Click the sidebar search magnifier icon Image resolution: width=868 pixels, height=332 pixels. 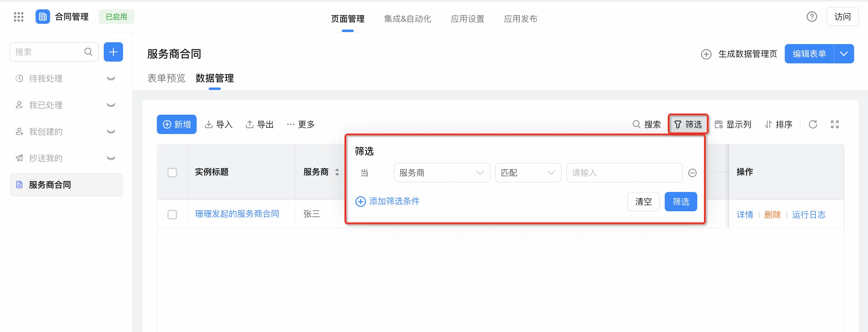[88, 52]
